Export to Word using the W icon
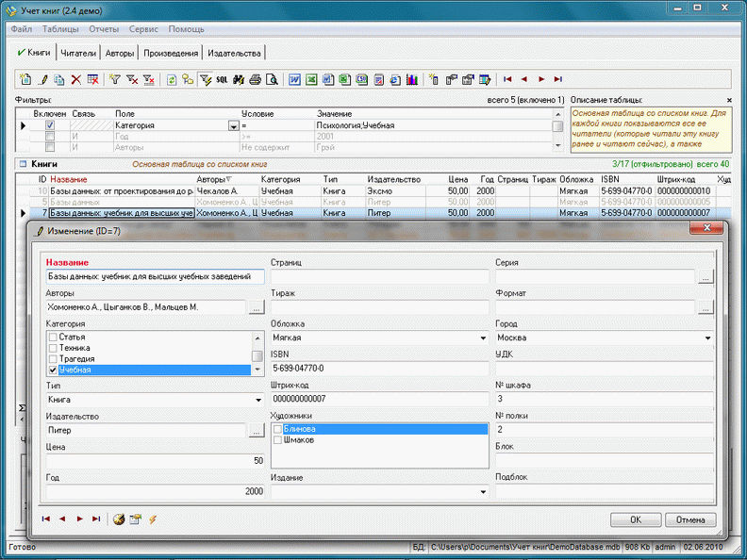This screenshot has height=560, width=747. (295, 80)
